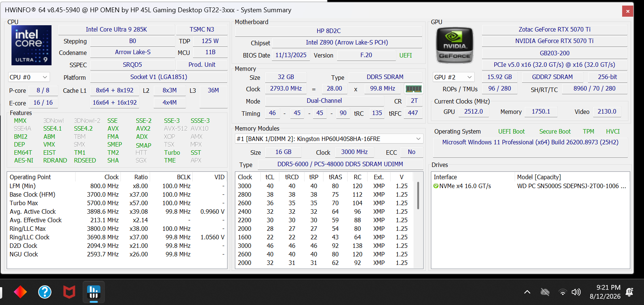Click the GB203-200 GPU codename
The height and width of the screenshot is (305, 644).
pos(554,53)
